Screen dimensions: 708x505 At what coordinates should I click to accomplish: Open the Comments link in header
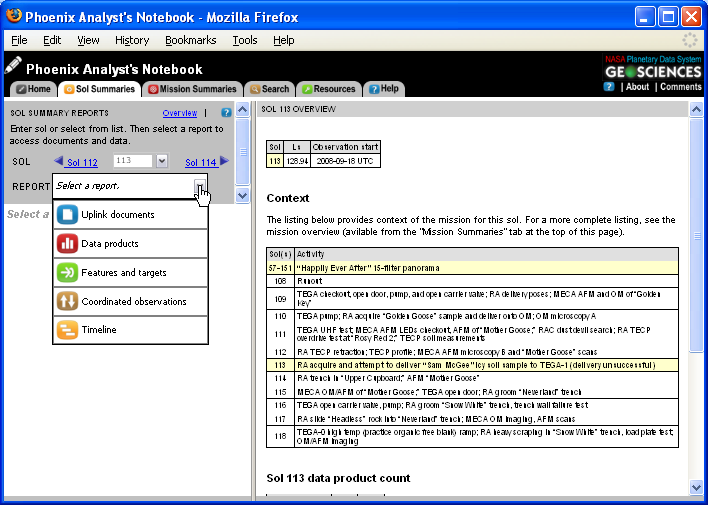[680, 87]
